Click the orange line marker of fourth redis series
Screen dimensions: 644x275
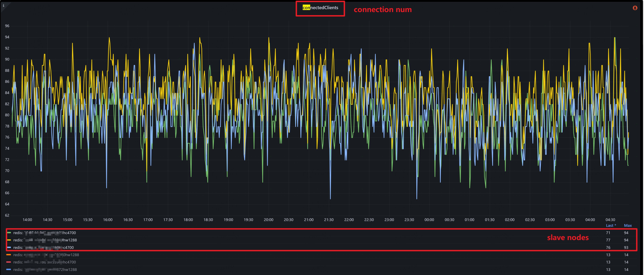click(9, 255)
